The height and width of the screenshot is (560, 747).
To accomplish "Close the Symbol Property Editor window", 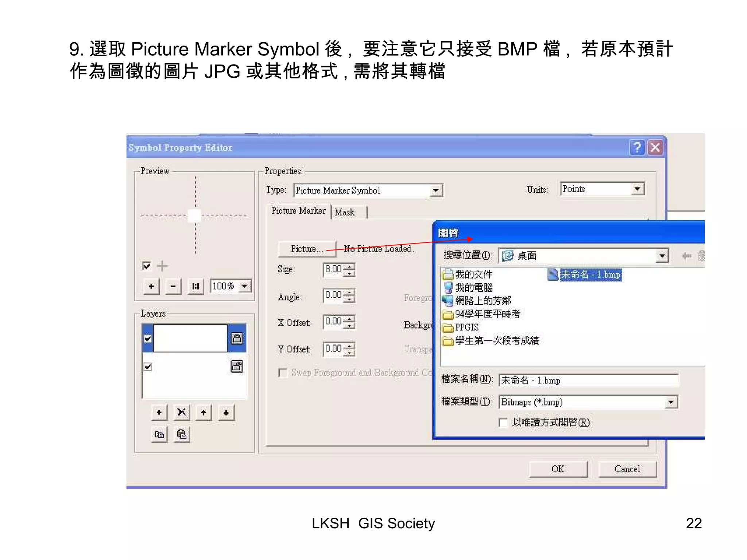I will (x=655, y=148).
